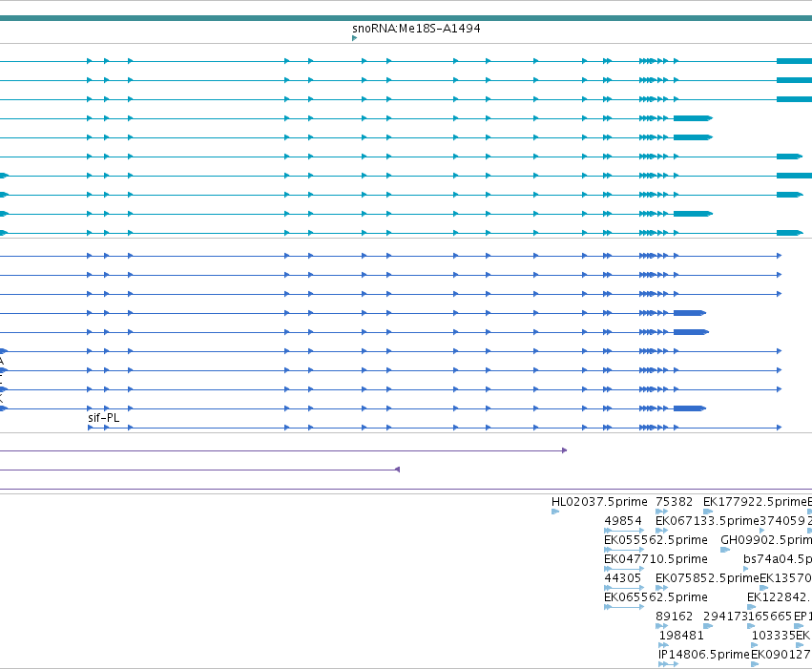Viewport: 812px width, 669px height.
Task: Click the 44305 EST feature
Action: coord(624,588)
